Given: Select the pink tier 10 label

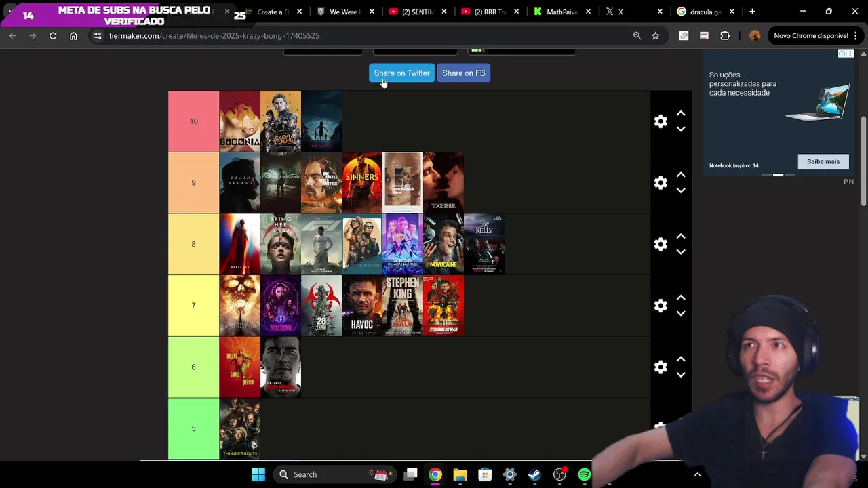Looking at the screenshot, I should pyautogui.click(x=193, y=121).
